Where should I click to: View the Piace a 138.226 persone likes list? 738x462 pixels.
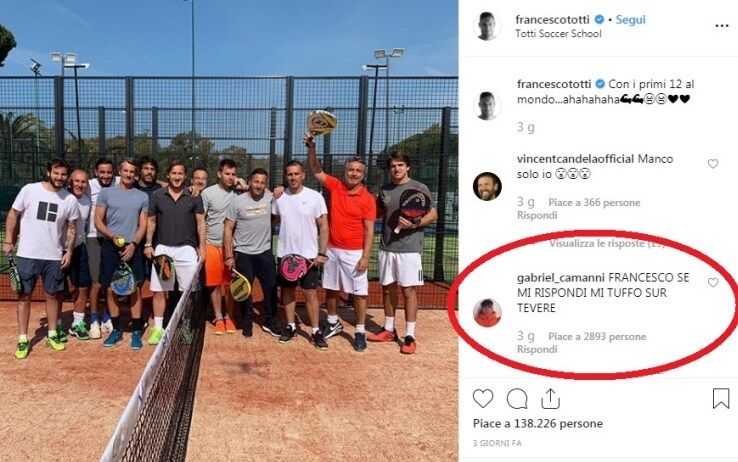pyautogui.click(x=538, y=423)
